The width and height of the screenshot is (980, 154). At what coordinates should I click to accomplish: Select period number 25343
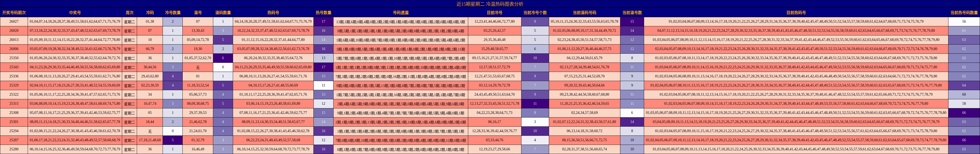14,67
